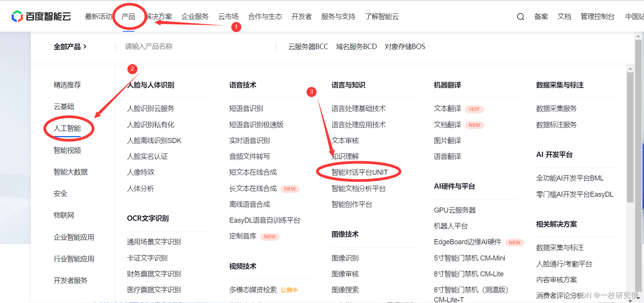Open 智能文档分析平台

359,189
